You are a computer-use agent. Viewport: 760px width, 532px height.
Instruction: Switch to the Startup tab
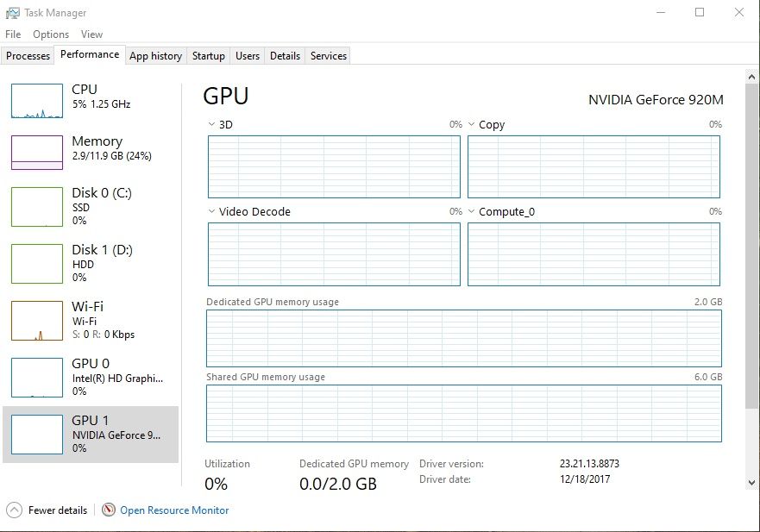click(209, 56)
